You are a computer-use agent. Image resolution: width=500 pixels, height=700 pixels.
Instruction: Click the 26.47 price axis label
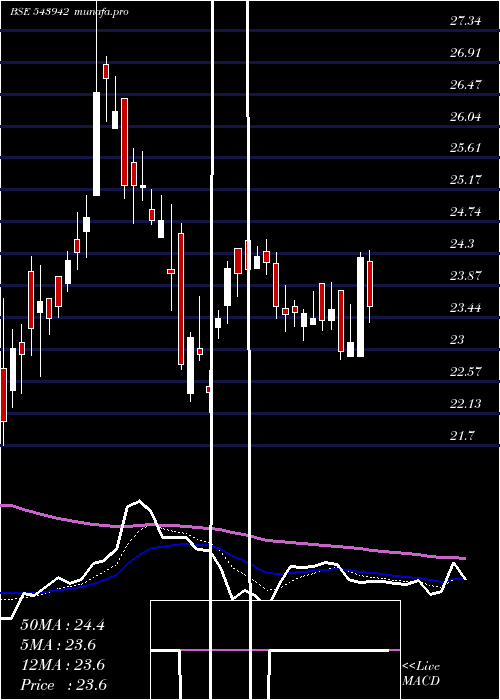pyautogui.click(x=465, y=84)
